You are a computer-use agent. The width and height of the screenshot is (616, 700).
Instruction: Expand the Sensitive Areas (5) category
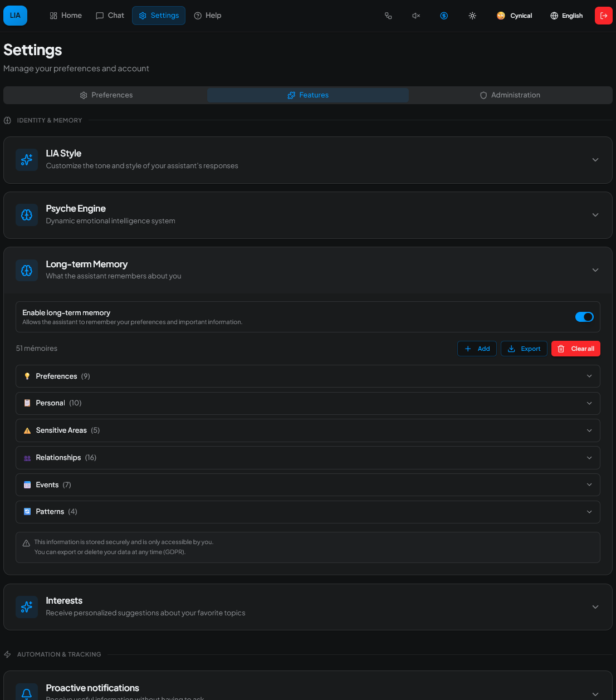[308, 430]
